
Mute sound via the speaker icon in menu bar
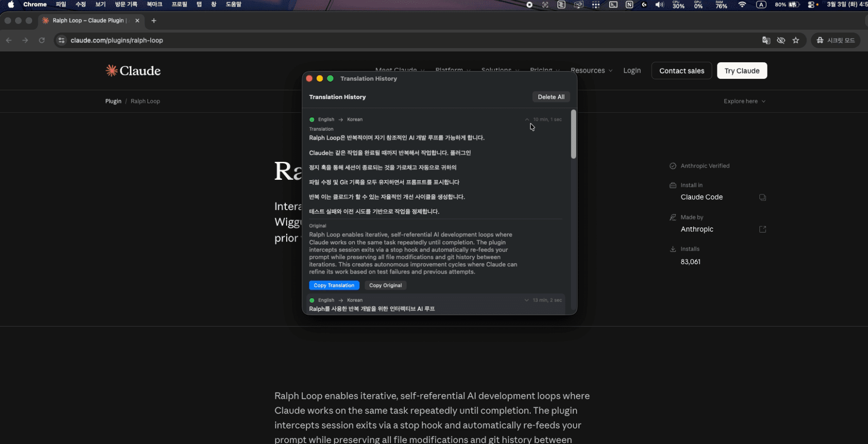(x=660, y=4)
